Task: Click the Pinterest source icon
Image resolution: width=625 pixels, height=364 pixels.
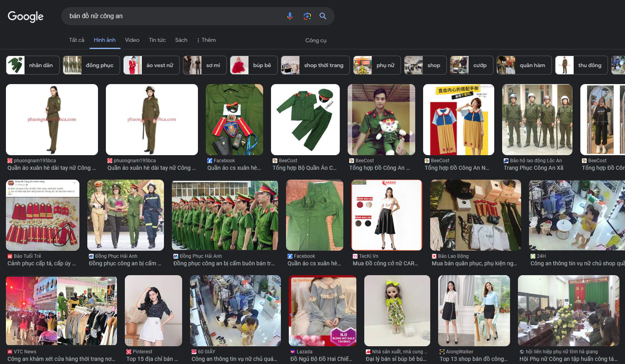Action: coord(129,352)
